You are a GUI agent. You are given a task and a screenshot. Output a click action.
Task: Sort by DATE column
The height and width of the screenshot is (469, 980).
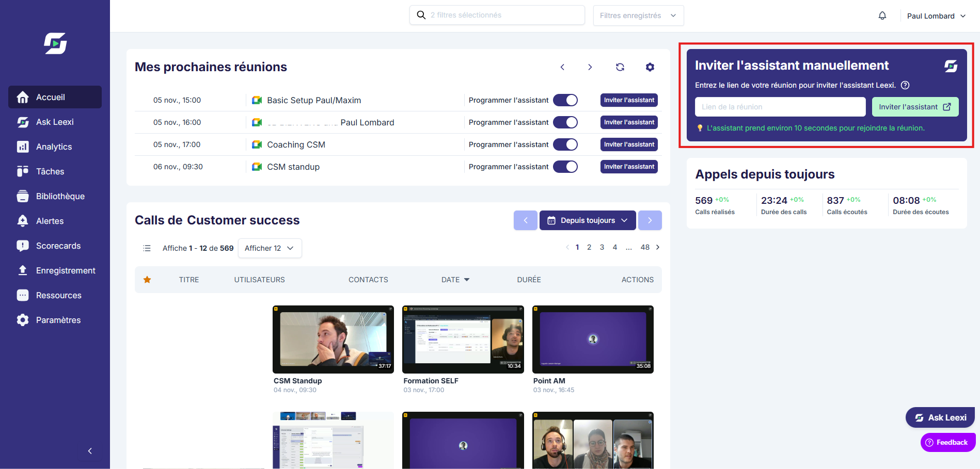pos(455,280)
